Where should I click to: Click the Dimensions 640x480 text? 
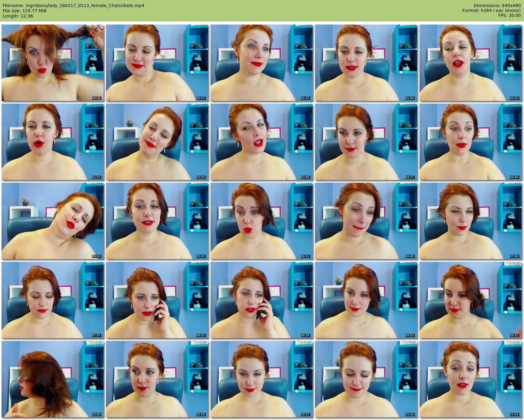(497, 6)
